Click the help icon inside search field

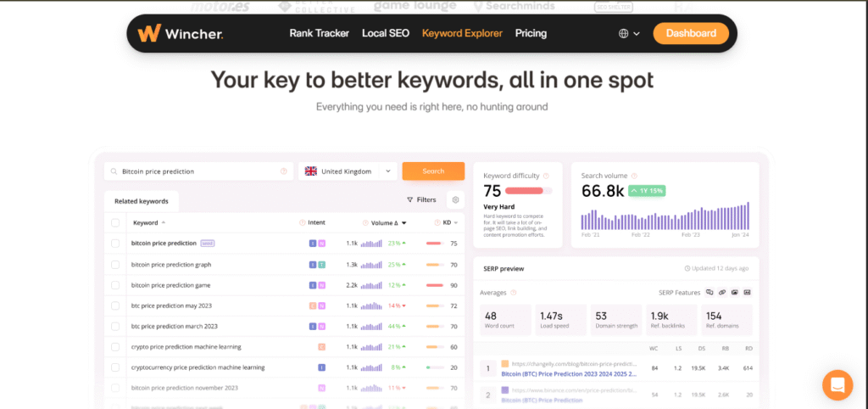(283, 171)
